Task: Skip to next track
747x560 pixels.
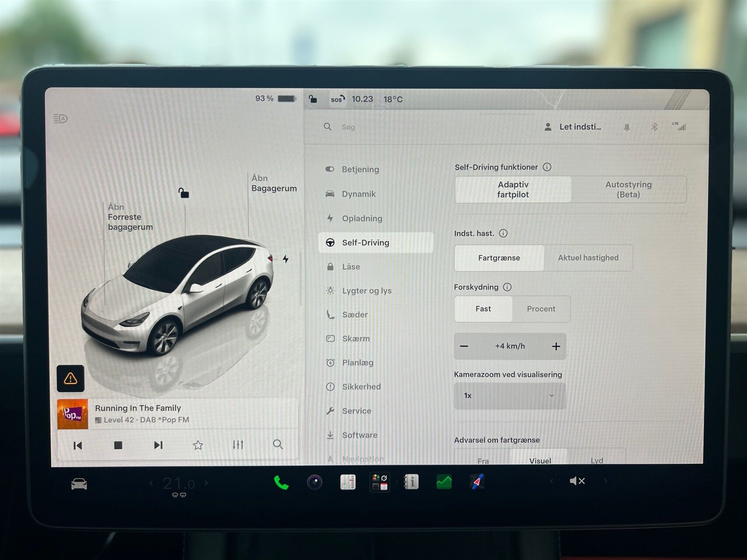Action: (158, 445)
